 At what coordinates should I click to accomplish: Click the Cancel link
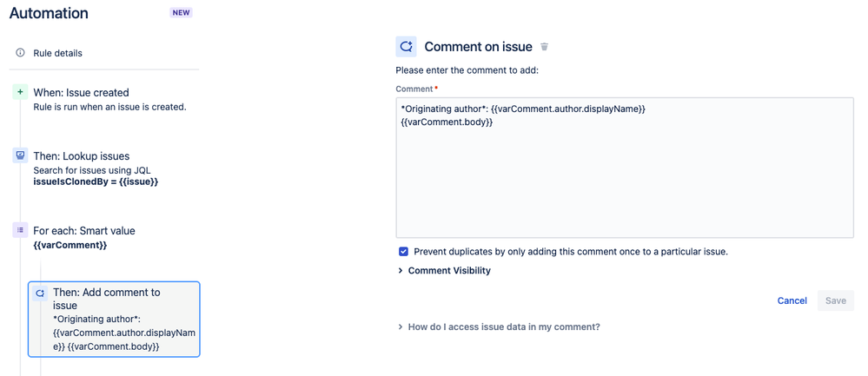click(792, 300)
